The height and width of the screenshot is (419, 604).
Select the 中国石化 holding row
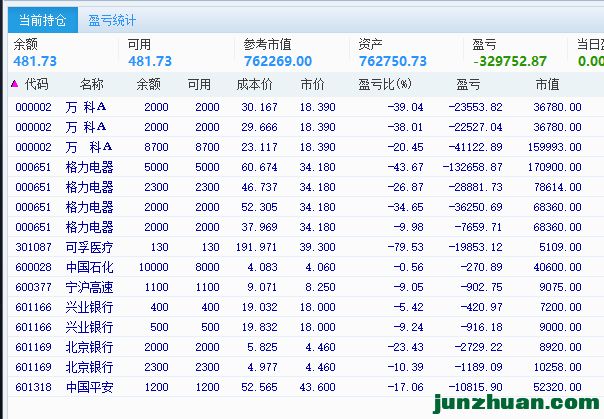[306, 267]
